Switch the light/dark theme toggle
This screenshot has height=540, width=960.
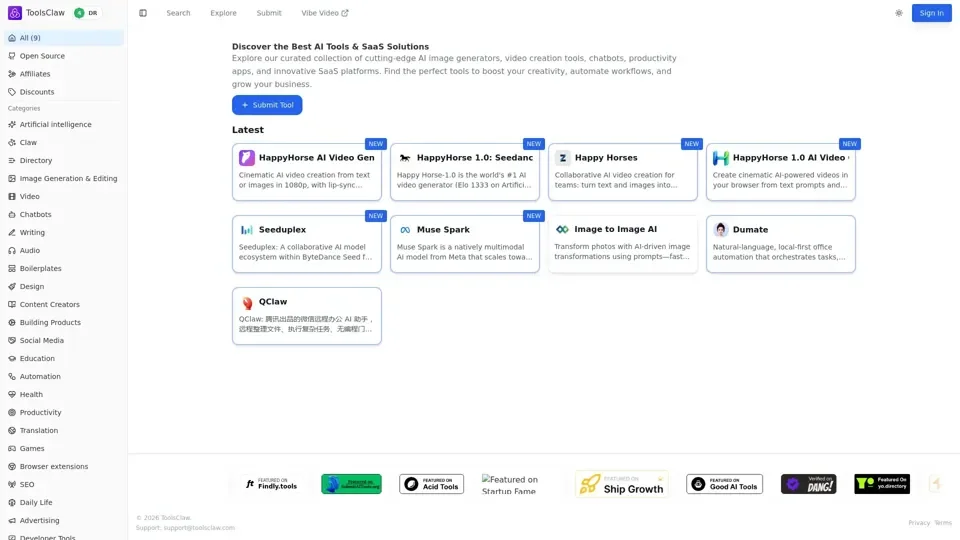click(x=898, y=13)
